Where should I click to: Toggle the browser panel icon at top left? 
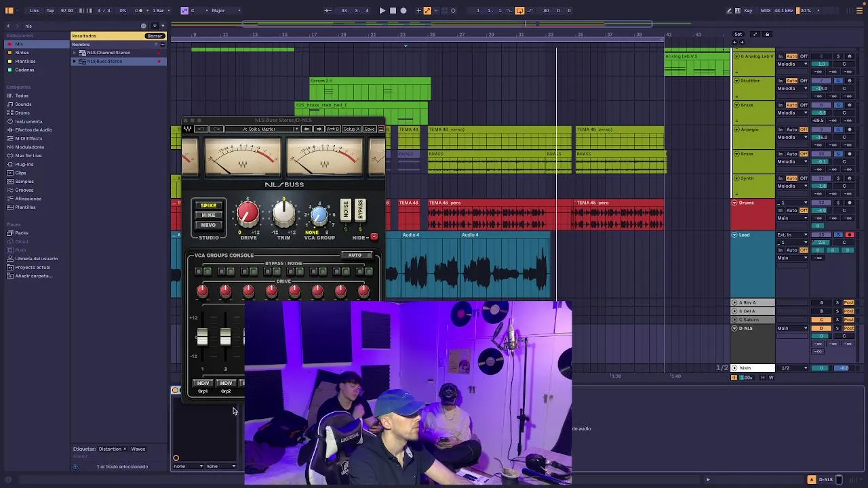click(9, 10)
